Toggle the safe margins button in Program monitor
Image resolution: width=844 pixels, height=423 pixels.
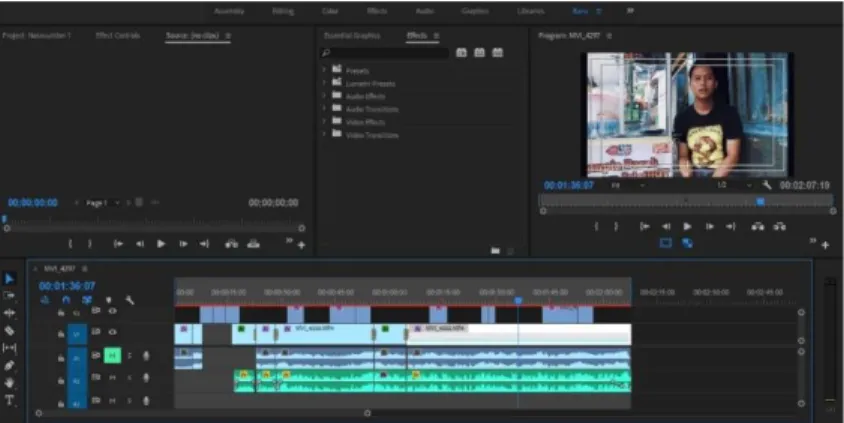666,243
